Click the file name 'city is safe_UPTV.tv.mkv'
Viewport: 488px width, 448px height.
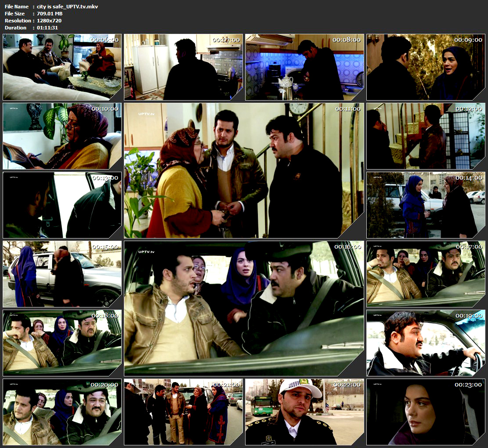(x=67, y=7)
